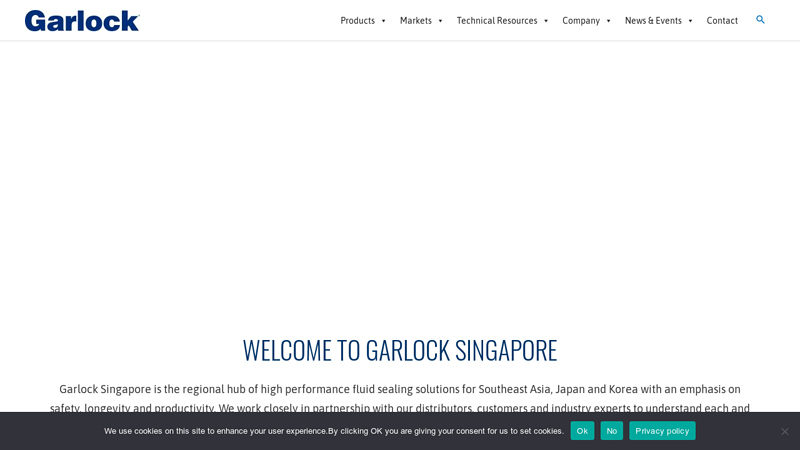Expand the Markets dropdown arrow
The height and width of the screenshot is (450, 800).
tap(440, 21)
